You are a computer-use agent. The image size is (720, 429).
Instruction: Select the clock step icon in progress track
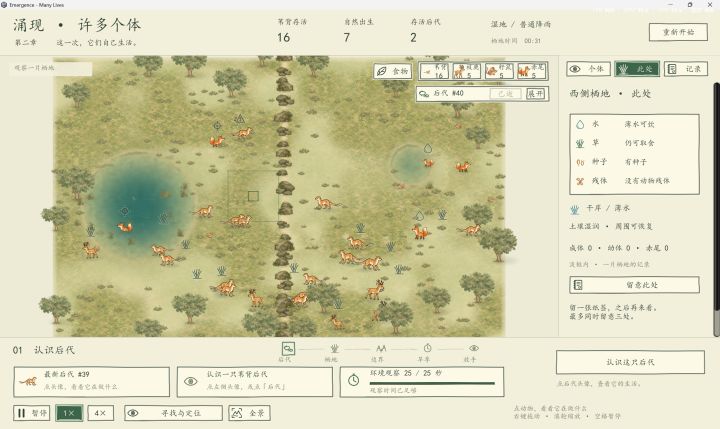[428, 348]
